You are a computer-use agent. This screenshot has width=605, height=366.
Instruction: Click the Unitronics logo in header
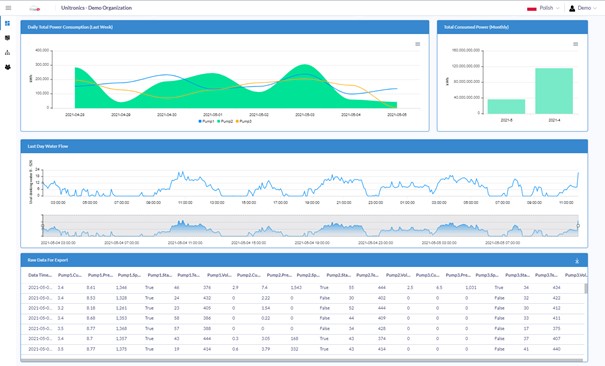35,8
